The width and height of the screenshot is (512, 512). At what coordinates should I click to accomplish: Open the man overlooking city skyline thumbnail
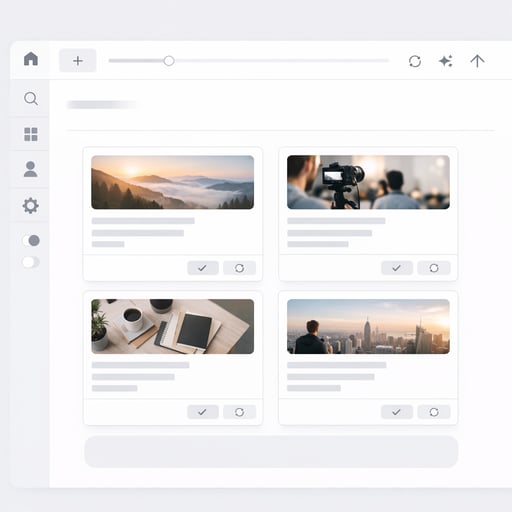point(368,326)
